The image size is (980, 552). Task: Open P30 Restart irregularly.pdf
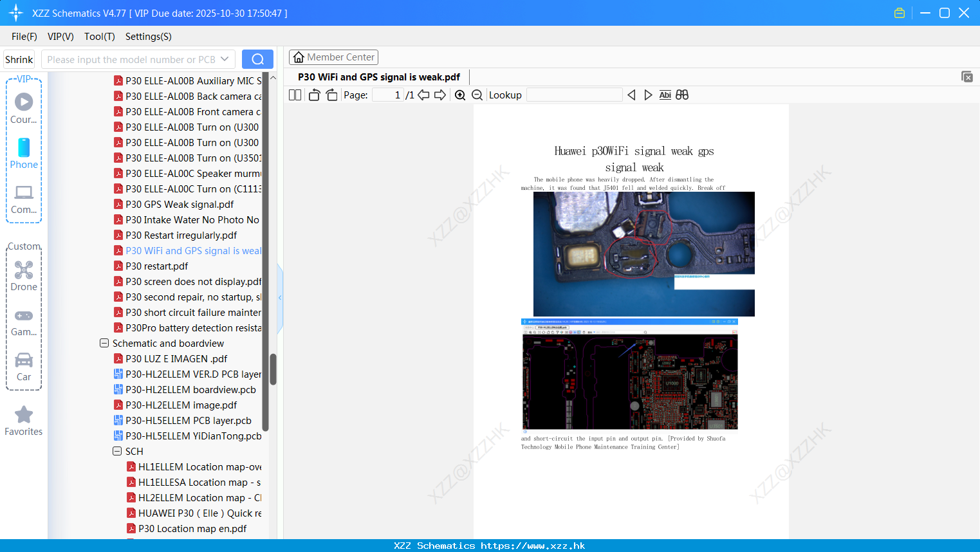[176, 235]
